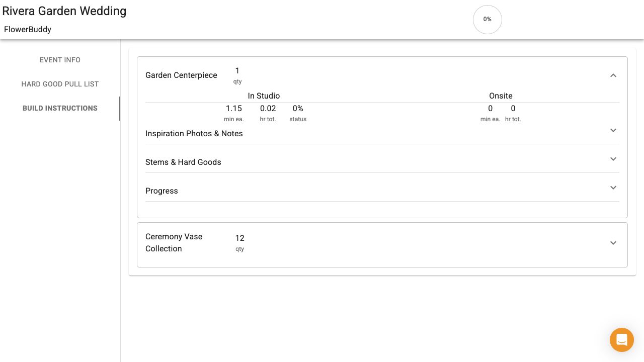Expand the Ceremony Vase Collection panel
This screenshot has height=362, width=644.
pos(613,243)
